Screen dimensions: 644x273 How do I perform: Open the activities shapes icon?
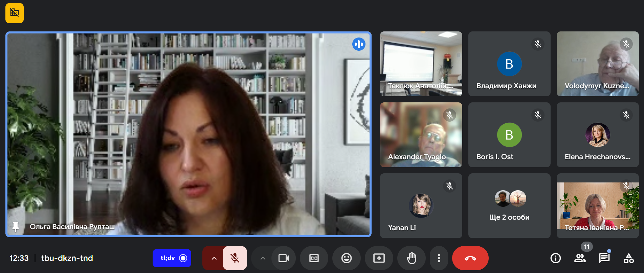coord(628,258)
